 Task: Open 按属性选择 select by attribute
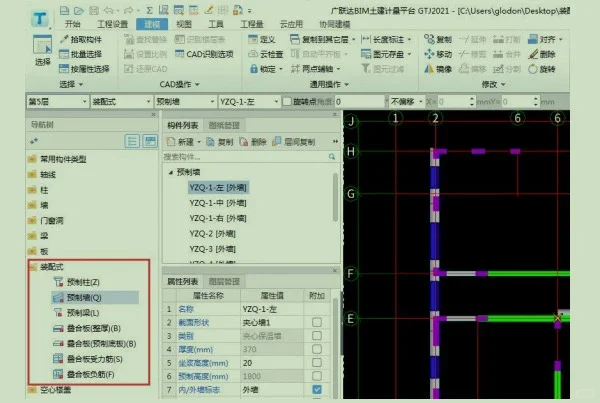(85, 69)
